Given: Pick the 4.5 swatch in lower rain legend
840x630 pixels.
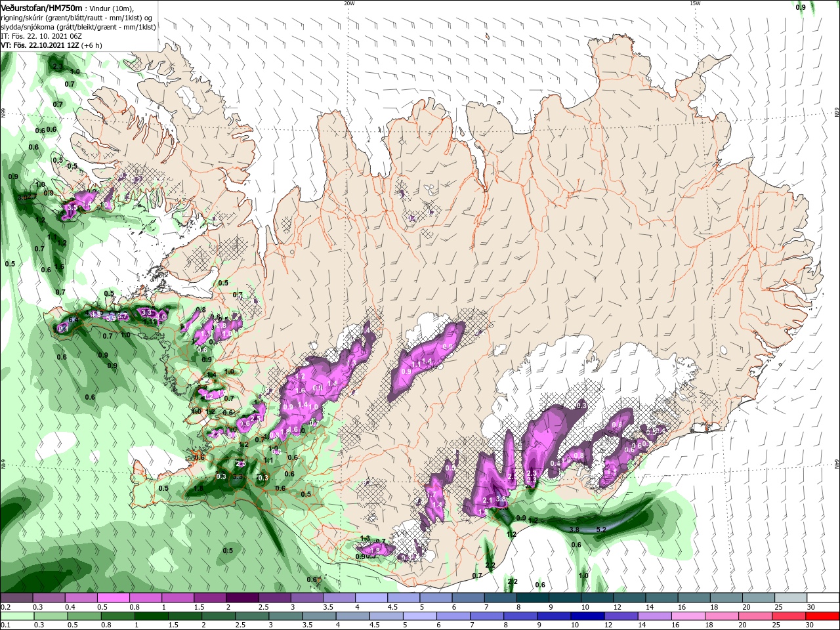Looking at the screenshot, I should click(x=386, y=616).
